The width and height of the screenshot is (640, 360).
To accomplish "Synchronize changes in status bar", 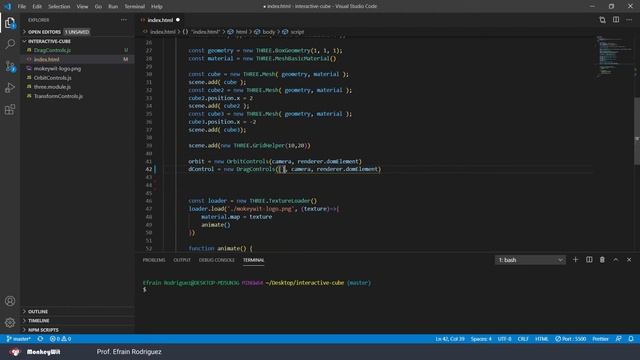I will coord(40,339).
